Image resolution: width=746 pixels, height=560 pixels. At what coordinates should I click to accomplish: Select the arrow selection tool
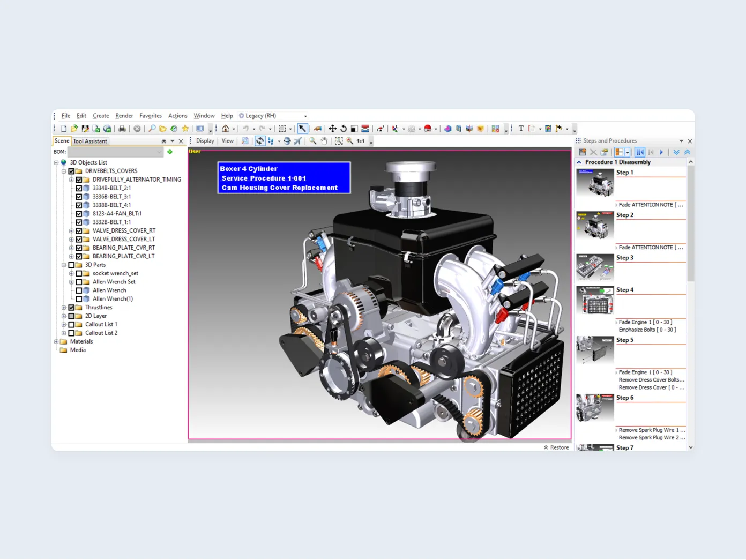[302, 129]
